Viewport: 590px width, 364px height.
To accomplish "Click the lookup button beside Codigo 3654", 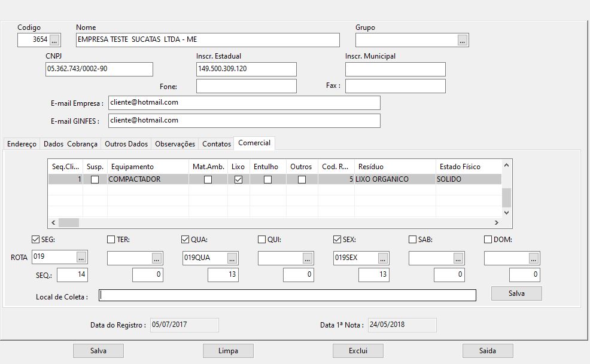I will coord(54,40).
